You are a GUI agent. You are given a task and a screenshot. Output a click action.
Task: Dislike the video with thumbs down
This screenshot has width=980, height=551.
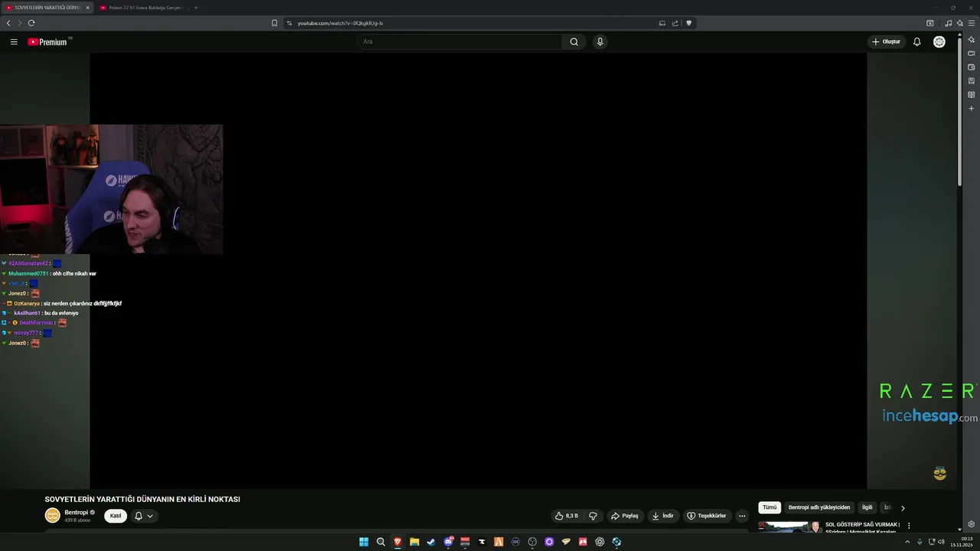[593, 516]
